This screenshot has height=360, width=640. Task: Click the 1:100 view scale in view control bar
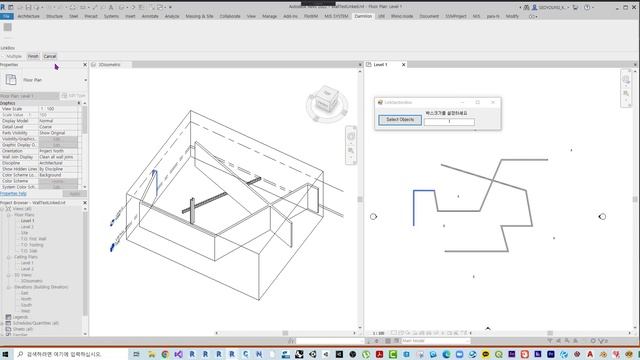378,333
